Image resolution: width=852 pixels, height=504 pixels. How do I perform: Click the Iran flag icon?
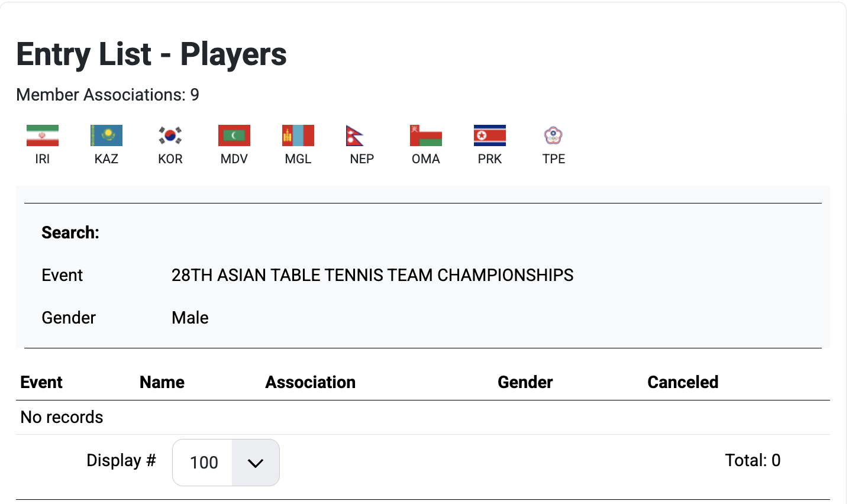[x=43, y=135]
